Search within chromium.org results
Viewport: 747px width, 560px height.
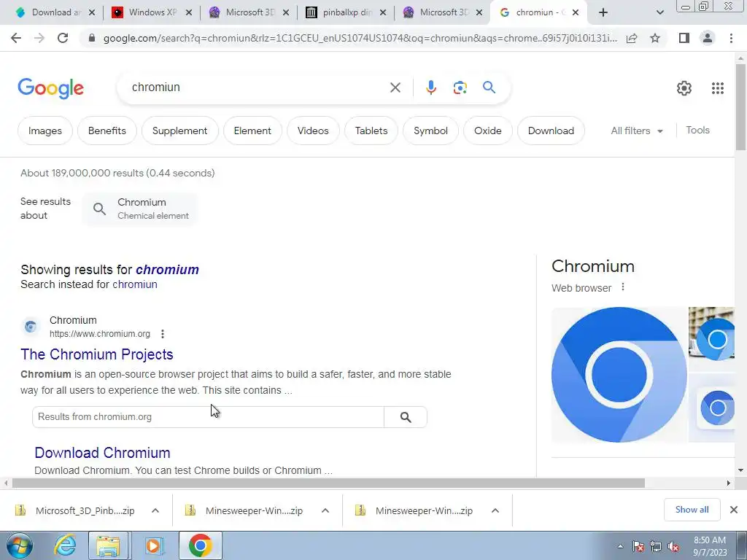pyautogui.click(x=406, y=417)
